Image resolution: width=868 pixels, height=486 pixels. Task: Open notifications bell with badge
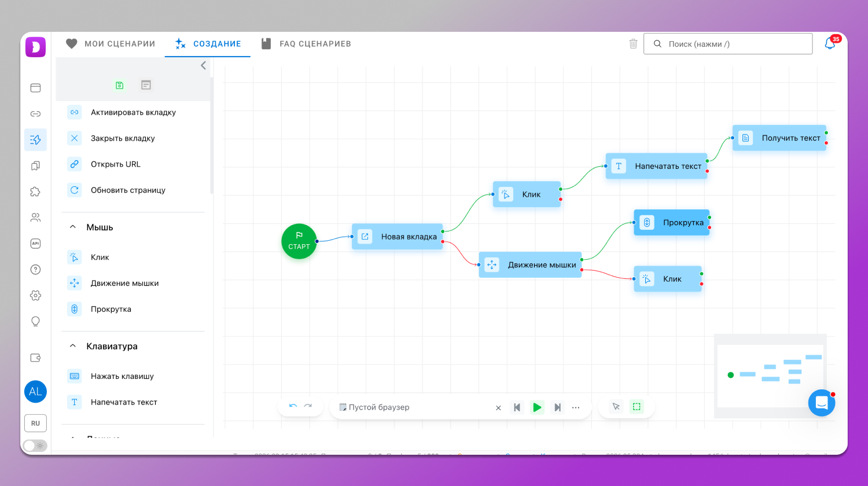(830, 44)
